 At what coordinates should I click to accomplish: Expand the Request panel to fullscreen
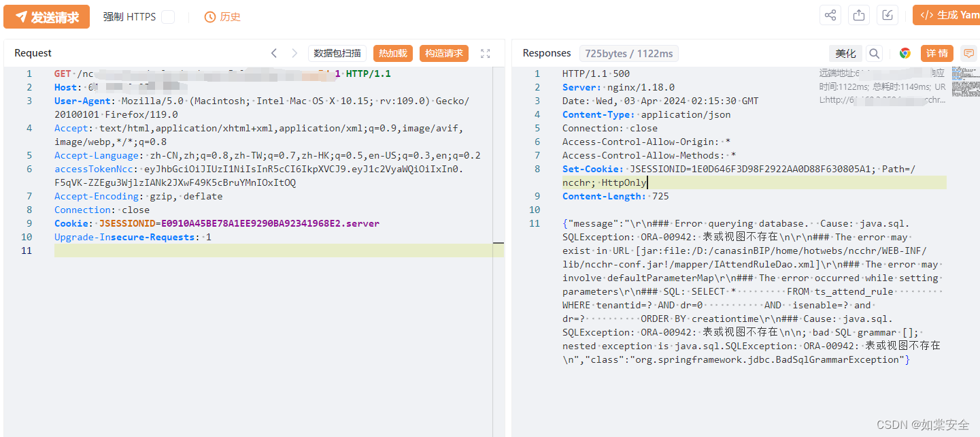pyautogui.click(x=486, y=53)
